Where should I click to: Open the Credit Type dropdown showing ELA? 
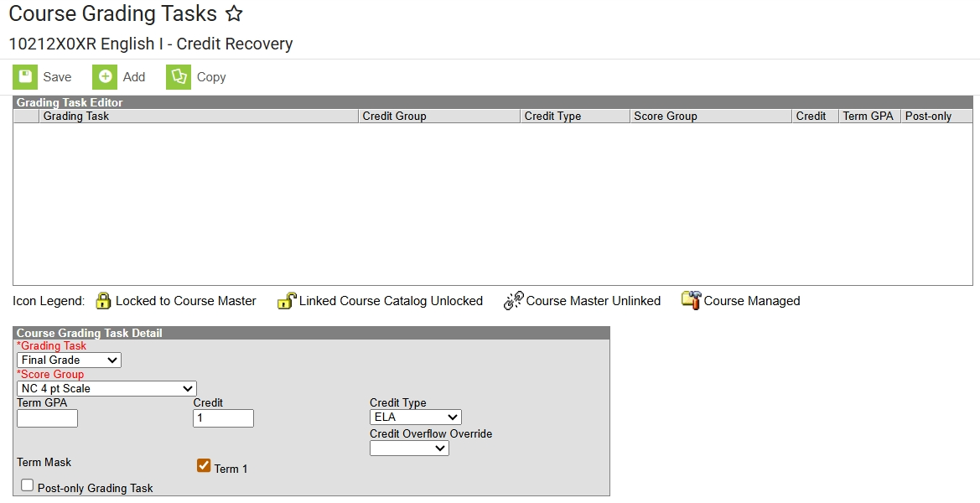click(416, 417)
